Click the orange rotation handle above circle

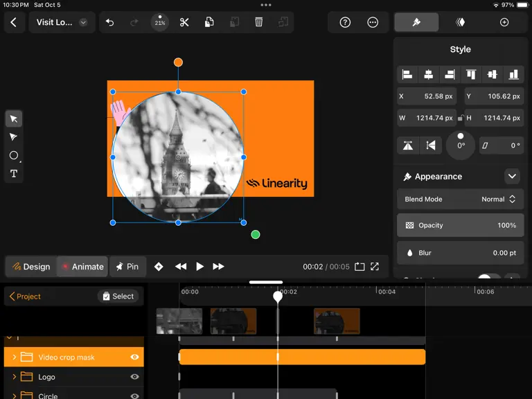coord(178,62)
